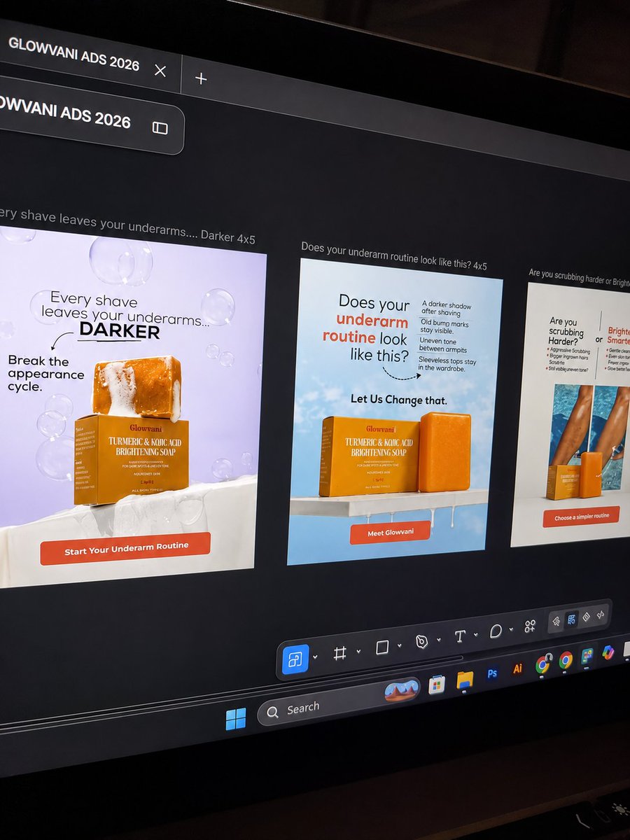The width and height of the screenshot is (630, 840).
Task: Open File Explorer from the taskbar
Action: click(465, 679)
